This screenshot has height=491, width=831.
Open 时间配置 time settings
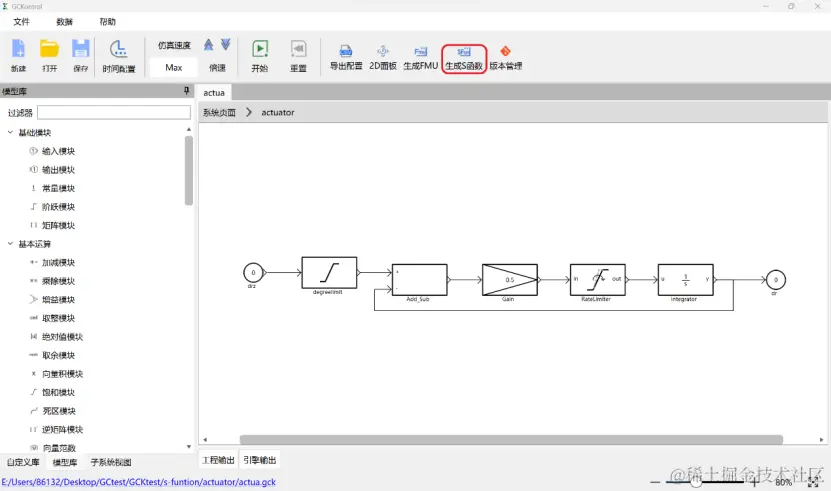pyautogui.click(x=119, y=55)
